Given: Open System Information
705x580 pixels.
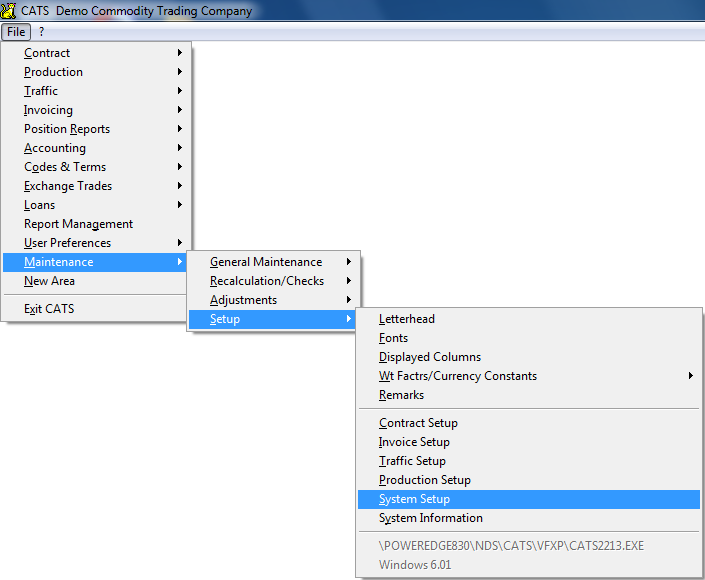Looking at the screenshot, I should tap(529, 518).
